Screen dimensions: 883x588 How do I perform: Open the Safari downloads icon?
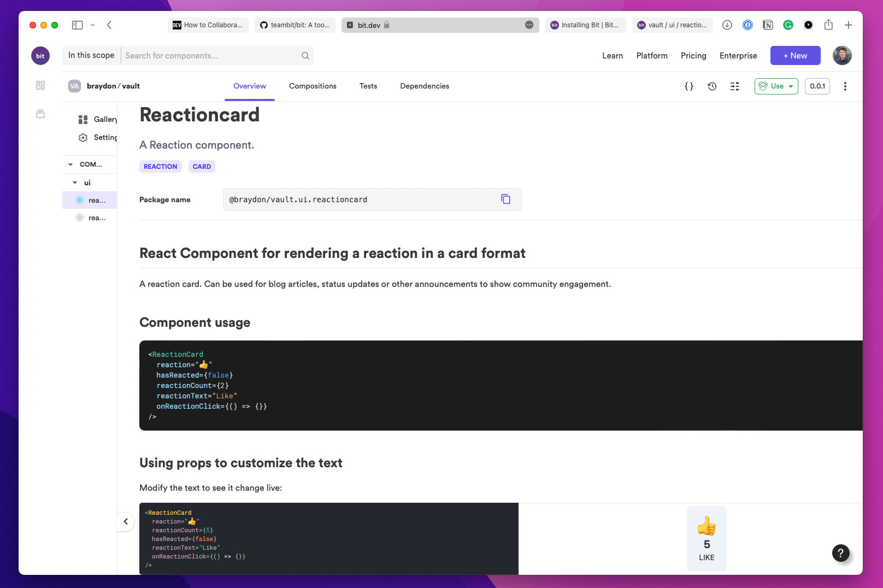pos(727,25)
